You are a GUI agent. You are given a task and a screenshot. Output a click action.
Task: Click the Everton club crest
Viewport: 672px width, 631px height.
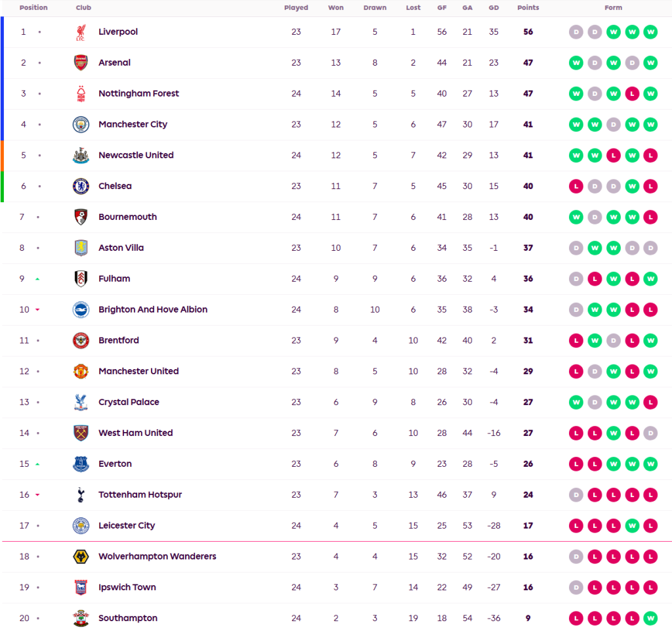click(80, 464)
